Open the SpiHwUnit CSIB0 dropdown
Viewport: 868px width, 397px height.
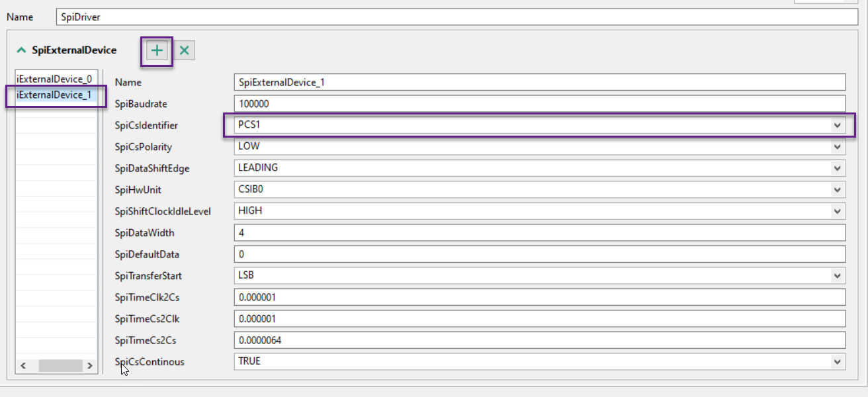838,190
